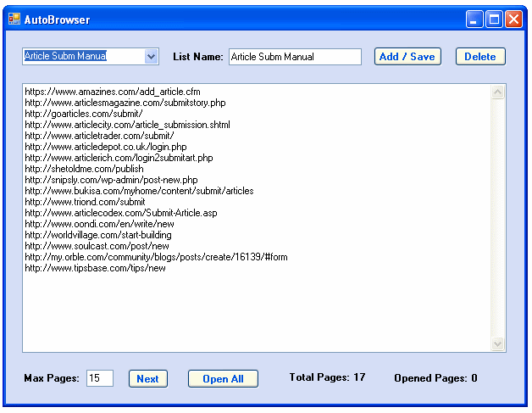Click the articlerich.com/login2submitart.php line

point(119,158)
